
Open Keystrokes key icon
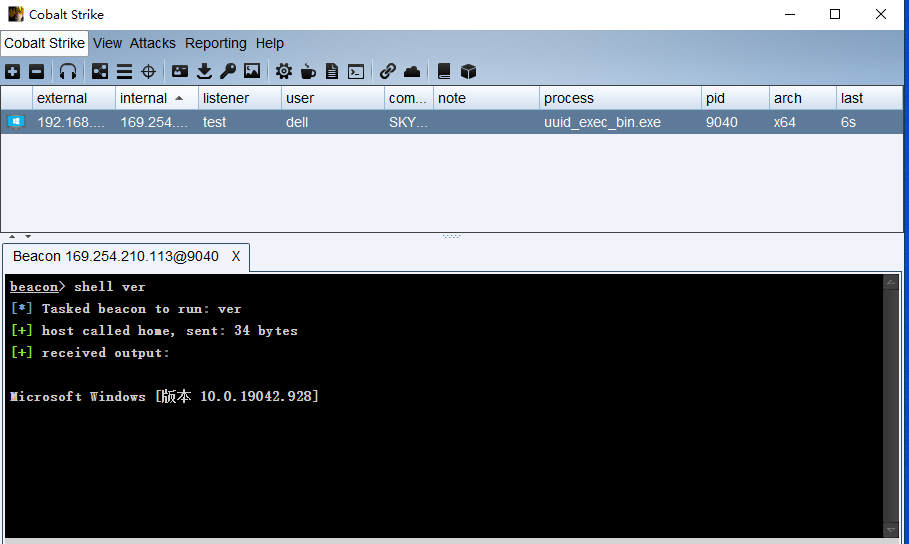click(x=228, y=71)
